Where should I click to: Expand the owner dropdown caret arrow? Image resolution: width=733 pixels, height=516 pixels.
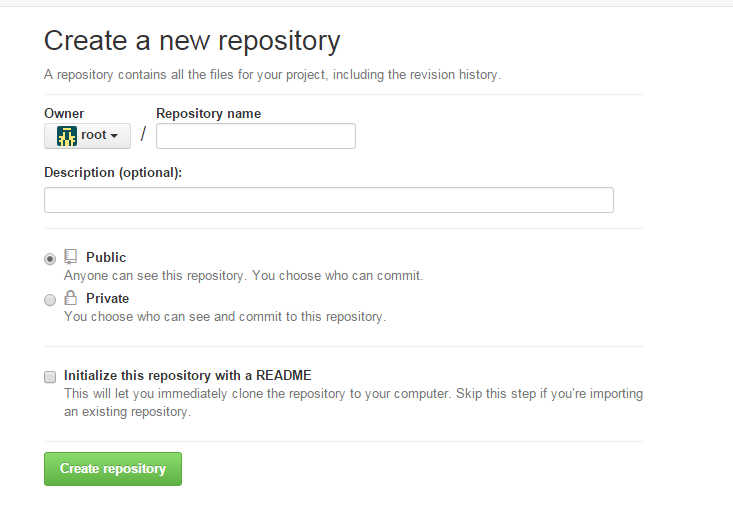coord(114,136)
